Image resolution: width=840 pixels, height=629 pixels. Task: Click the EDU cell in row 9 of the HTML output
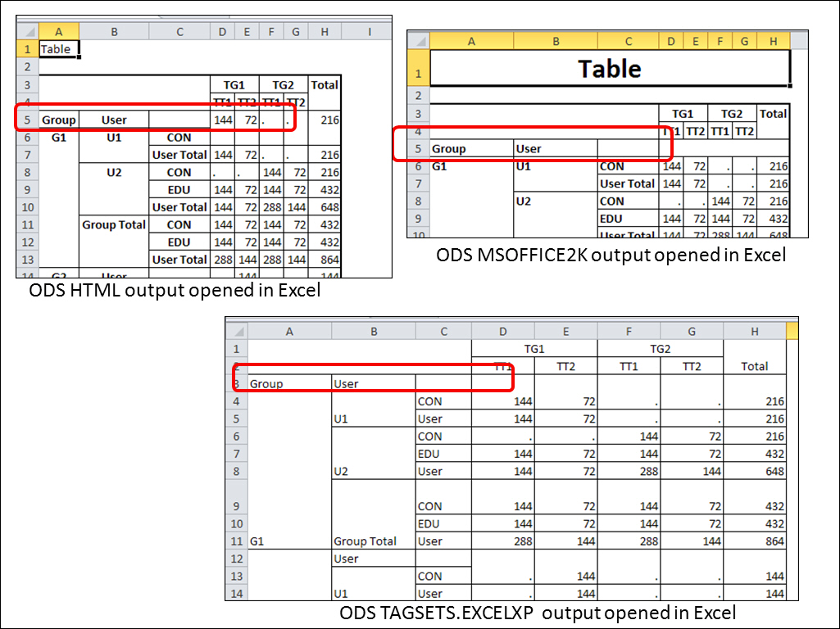pos(179,189)
